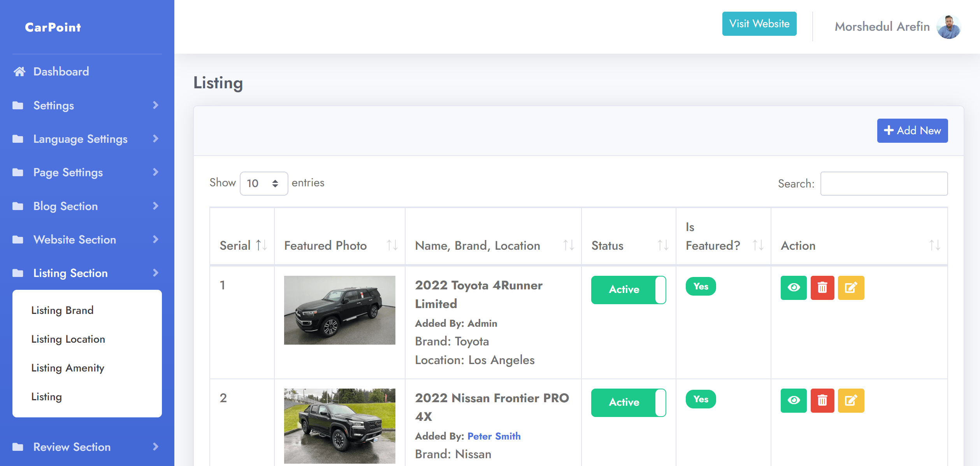Open Peter Smith's profile link
Image resolution: width=980 pixels, height=466 pixels.
point(494,436)
